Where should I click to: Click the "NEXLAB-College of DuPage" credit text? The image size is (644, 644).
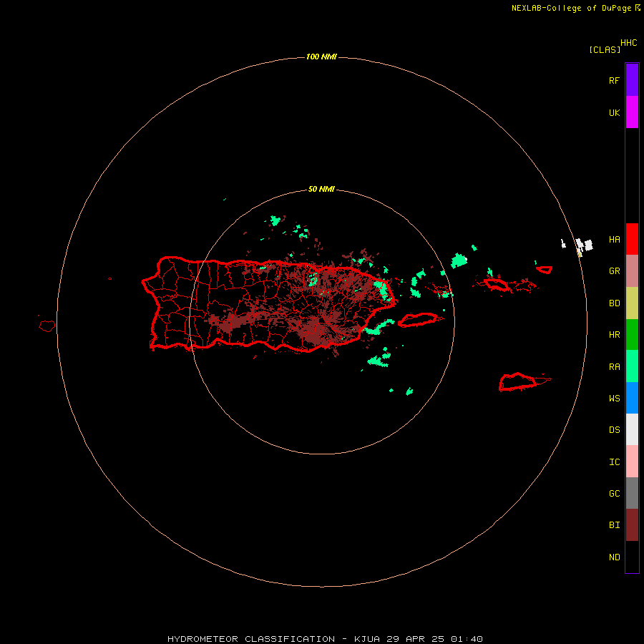(x=571, y=8)
